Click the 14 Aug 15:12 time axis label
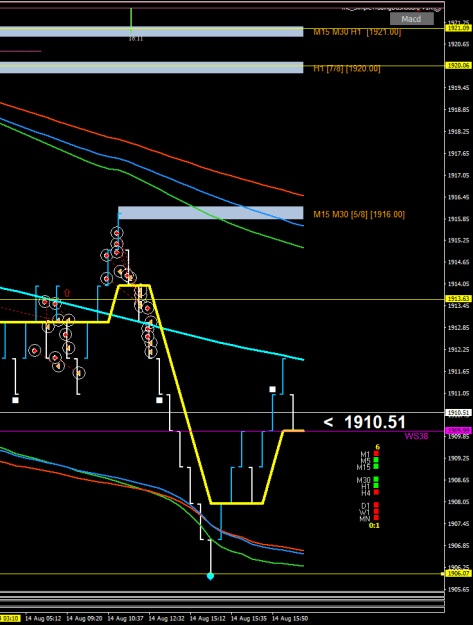The width and height of the screenshot is (473, 625). point(206,618)
